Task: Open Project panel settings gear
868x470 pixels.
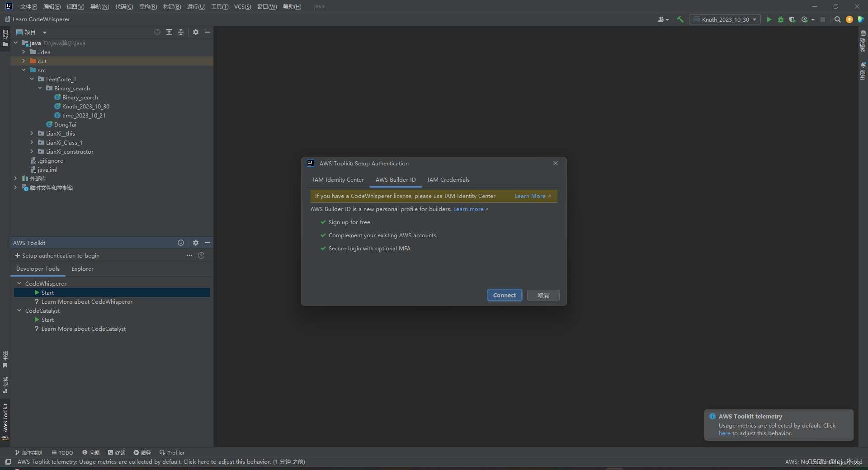Action: [196, 32]
